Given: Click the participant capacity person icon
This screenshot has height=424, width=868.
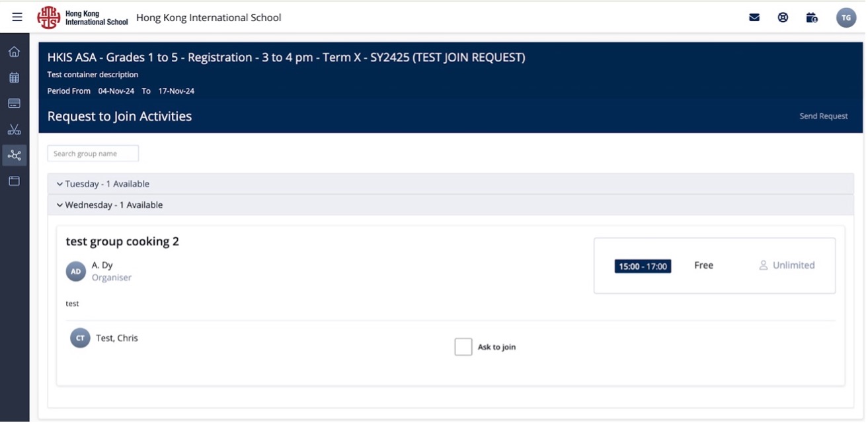Looking at the screenshot, I should click(764, 265).
